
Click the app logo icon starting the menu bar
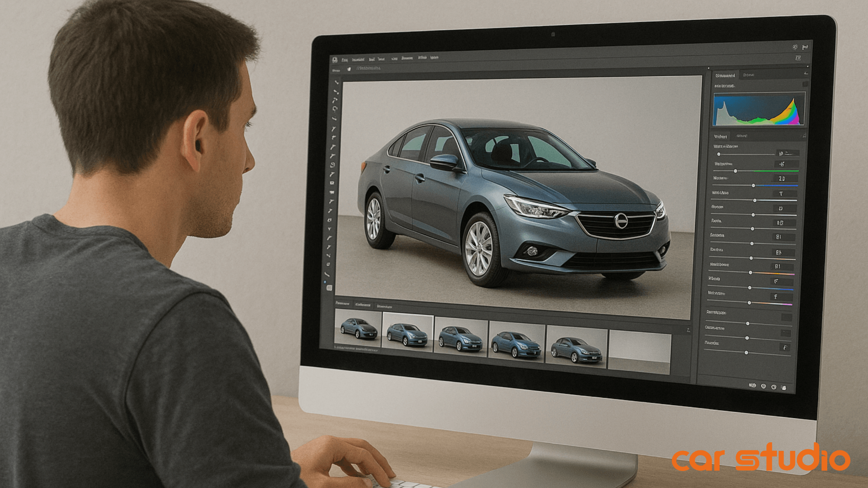click(x=335, y=60)
